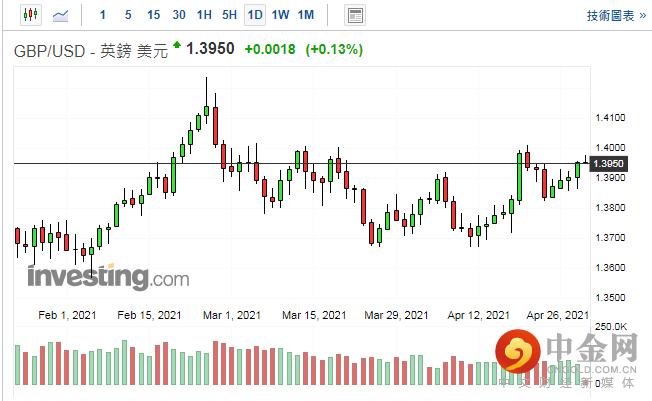Click the green up-arrow price indicator
The height and width of the screenshot is (401, 652).
point(177,44)
